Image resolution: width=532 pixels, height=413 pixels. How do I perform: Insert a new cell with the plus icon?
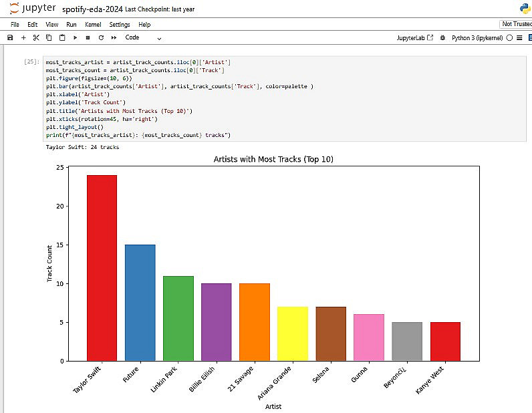pos(23,37)
